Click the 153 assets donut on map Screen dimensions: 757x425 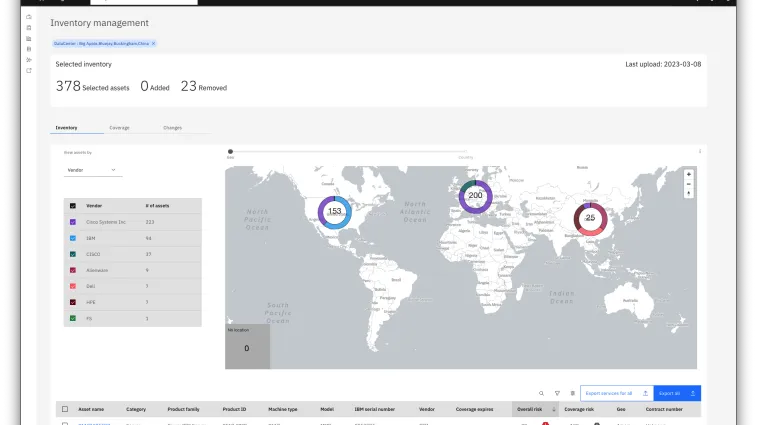click(x=335, y=212)
